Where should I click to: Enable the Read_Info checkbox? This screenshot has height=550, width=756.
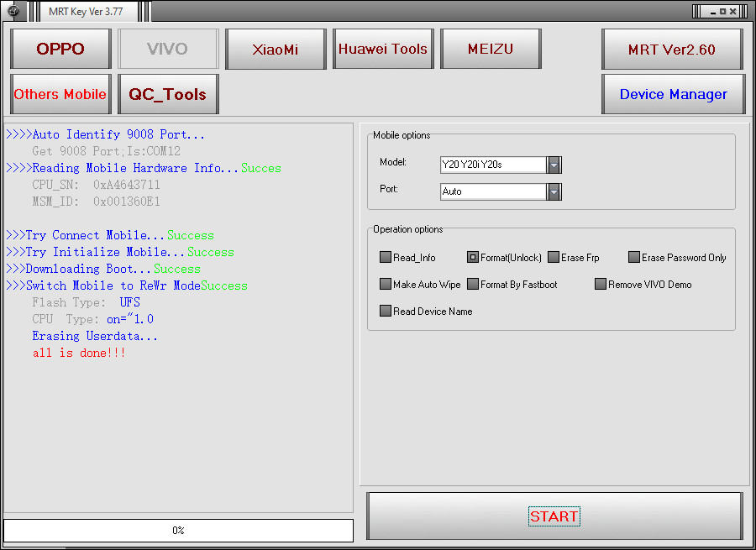point(386,257)
